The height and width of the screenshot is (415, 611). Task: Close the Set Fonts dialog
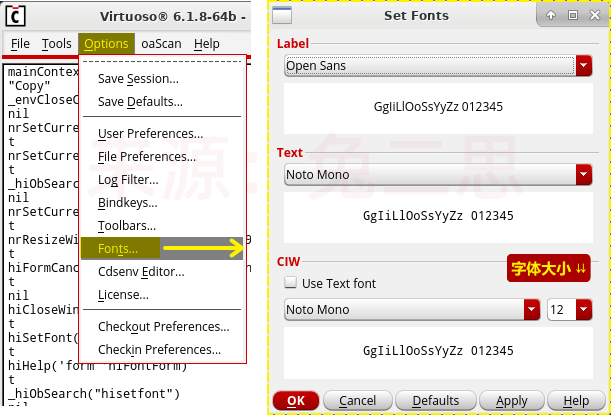click(x=595, y=15)
